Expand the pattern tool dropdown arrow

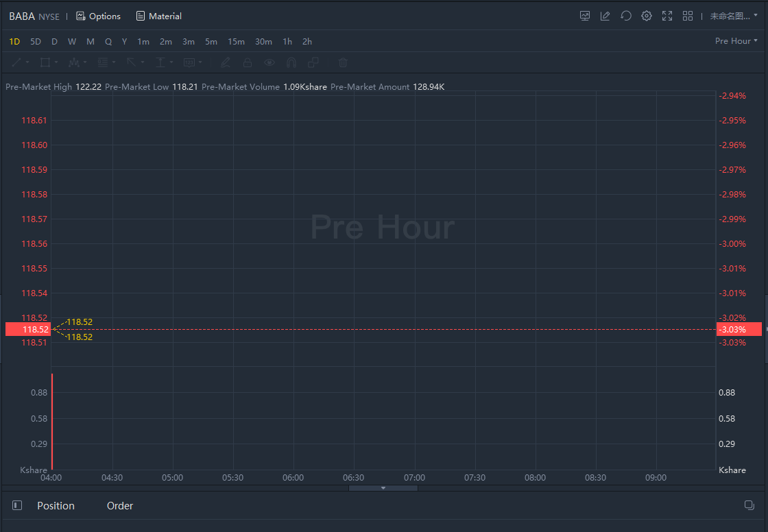[x=85, y=62]
